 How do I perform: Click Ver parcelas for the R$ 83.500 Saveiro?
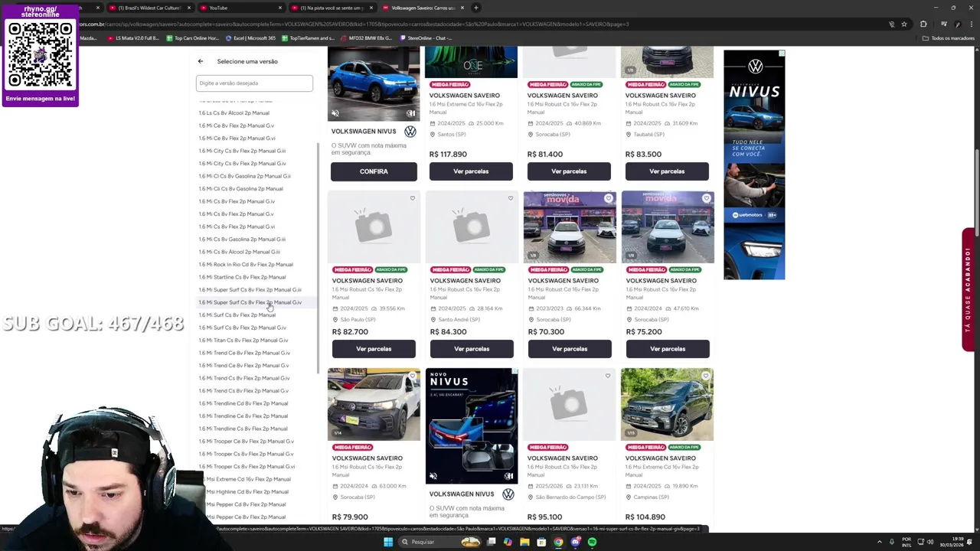point(667,171)
